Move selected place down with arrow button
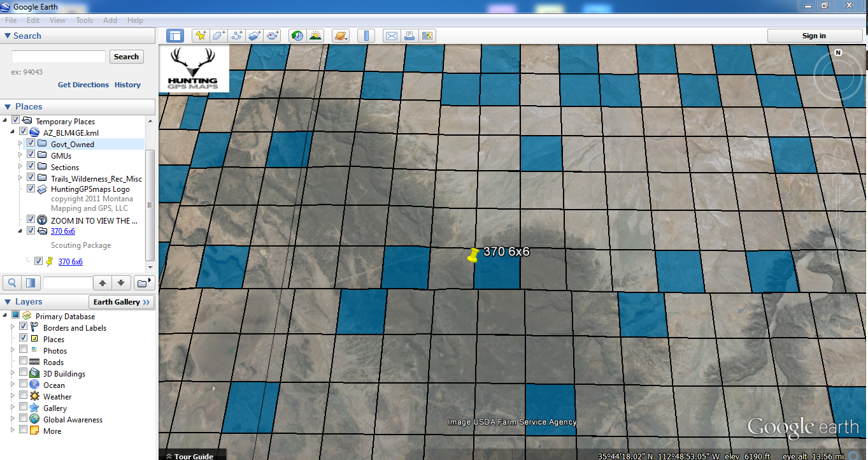Viewport: 868px width, 460px height. [x=122, y=282]
